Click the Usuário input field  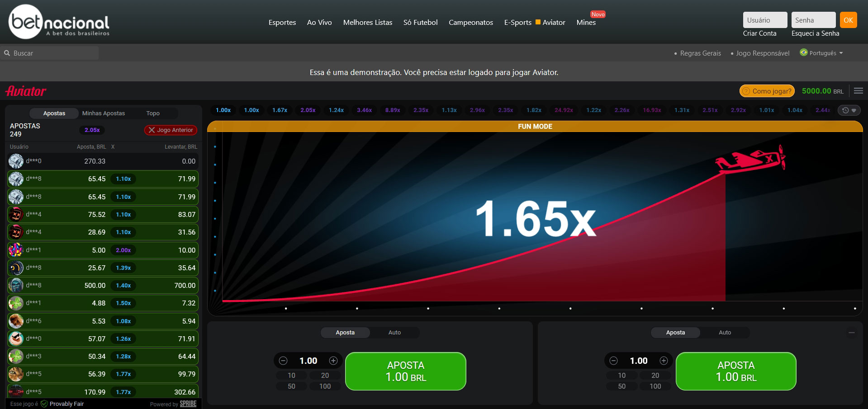pyautogui.click(x=765, y=20)
